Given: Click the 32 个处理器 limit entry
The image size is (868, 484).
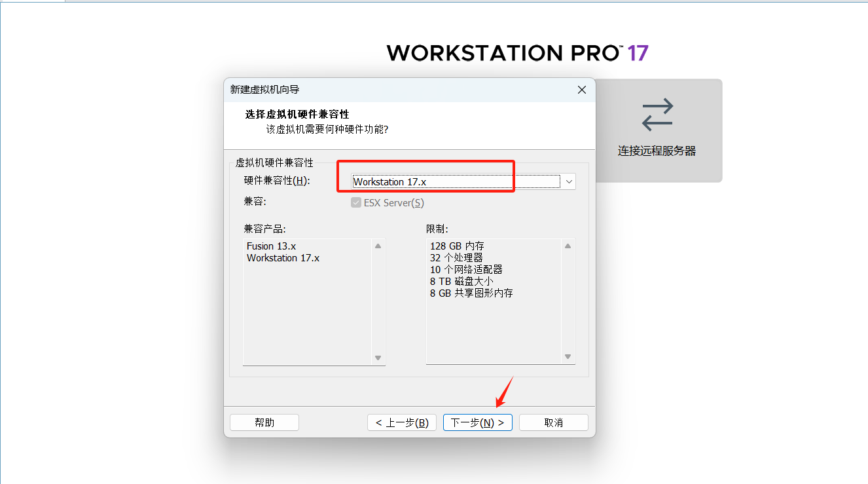Looking at the screenshot, I should 456,258.
